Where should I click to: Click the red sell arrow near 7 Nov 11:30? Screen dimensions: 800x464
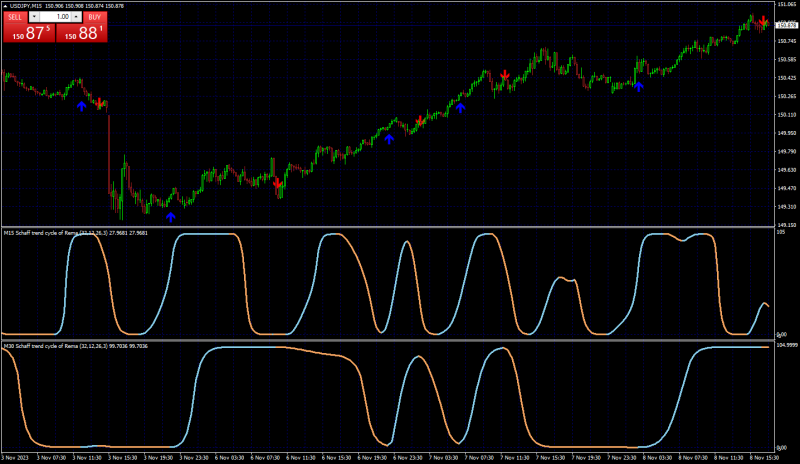[505, 75]
